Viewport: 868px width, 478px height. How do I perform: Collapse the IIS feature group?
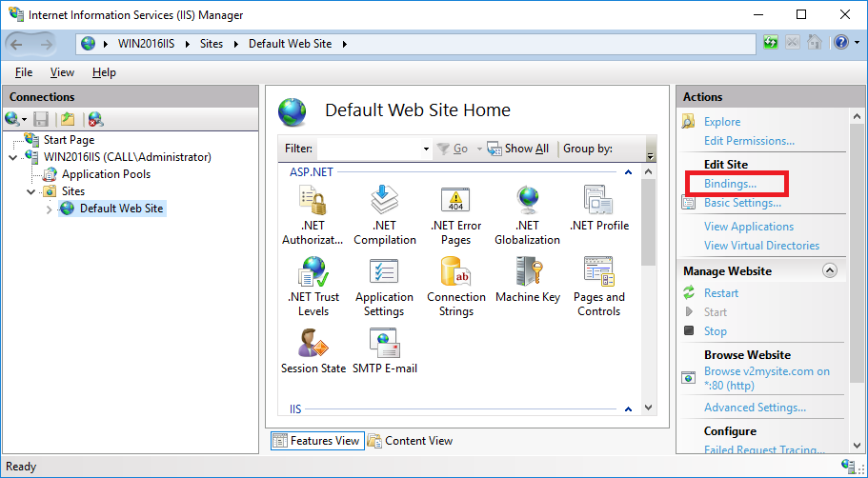click(x=628, y=409)
